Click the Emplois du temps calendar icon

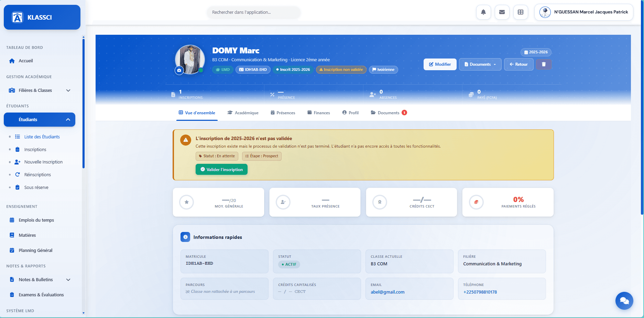(12, 220)
